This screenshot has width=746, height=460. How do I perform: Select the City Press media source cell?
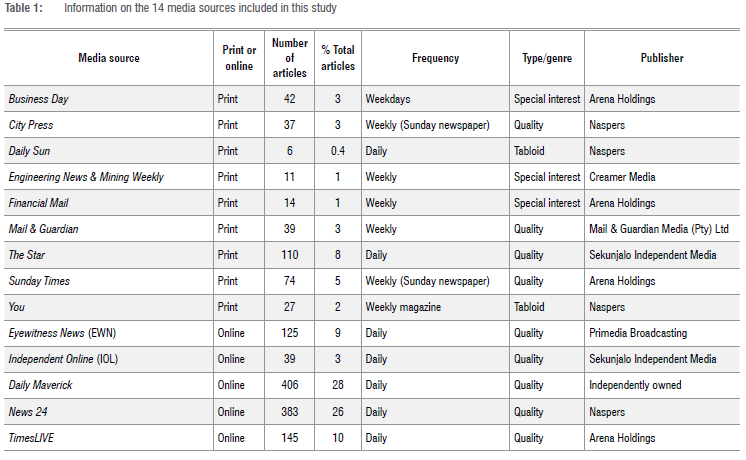(x=31, y=125)
